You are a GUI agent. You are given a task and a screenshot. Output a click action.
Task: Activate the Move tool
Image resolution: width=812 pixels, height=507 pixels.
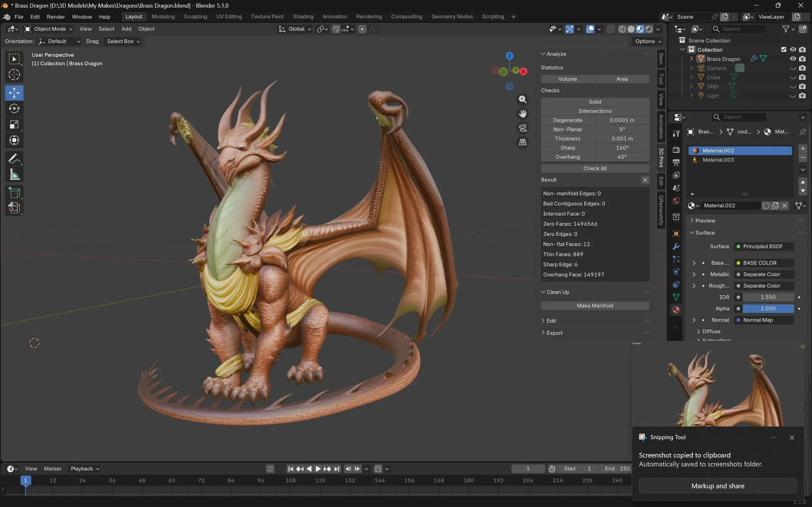tap(14, 93)
